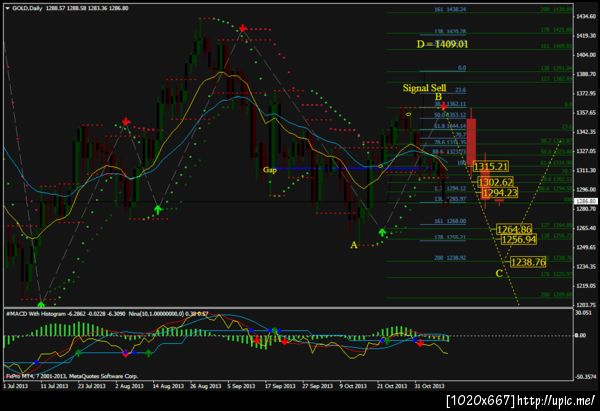Click the large red projected candle

471,142
